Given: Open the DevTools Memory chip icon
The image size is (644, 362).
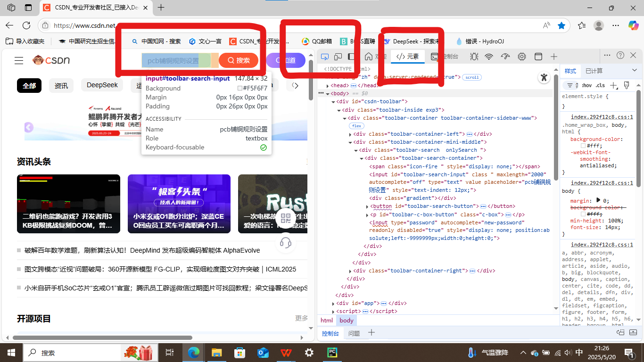Looking at the screenshot, I should pyautogui.click(x=522, y=57).
